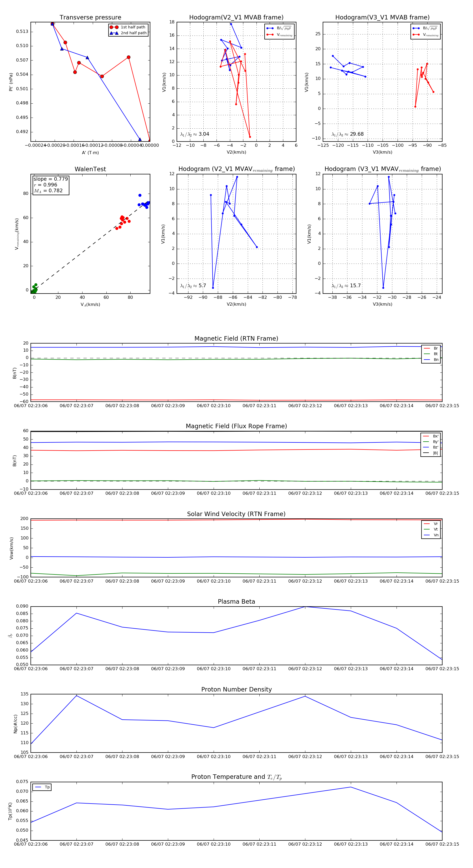This screenshot has height=868, width=473.
Task: Click the V_A(km/s) axis label
Action: click(x=90, y=305)
